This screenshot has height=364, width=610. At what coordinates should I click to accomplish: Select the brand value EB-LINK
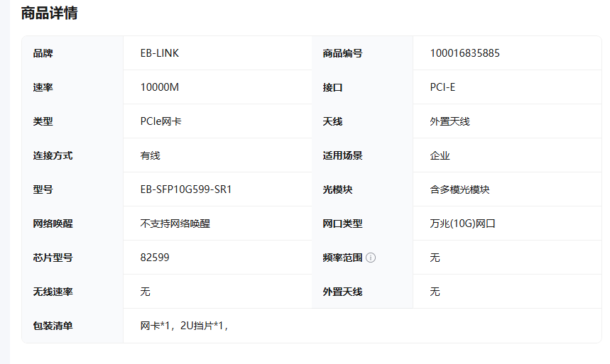click(160, 53)
